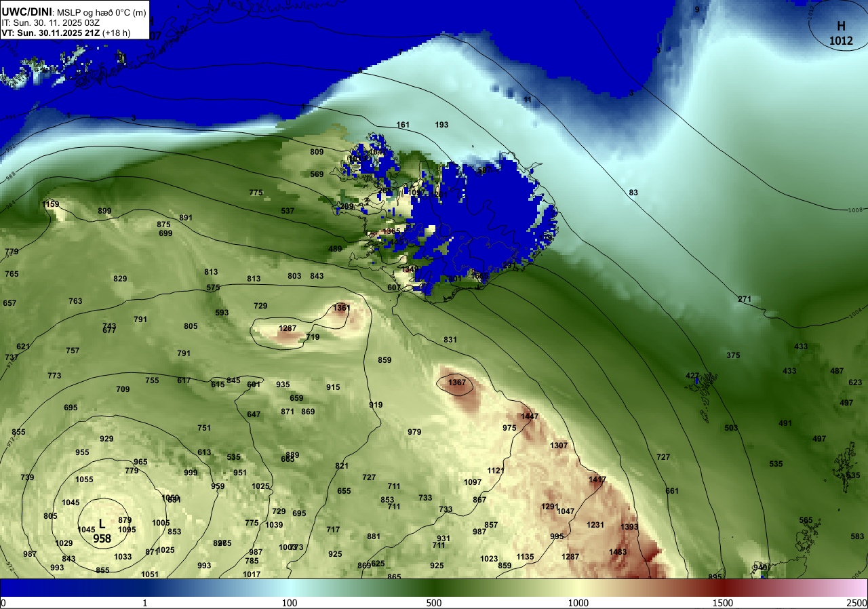Click the height value 1135
Viewport: 868px width, 609px height.
point(525,557)
